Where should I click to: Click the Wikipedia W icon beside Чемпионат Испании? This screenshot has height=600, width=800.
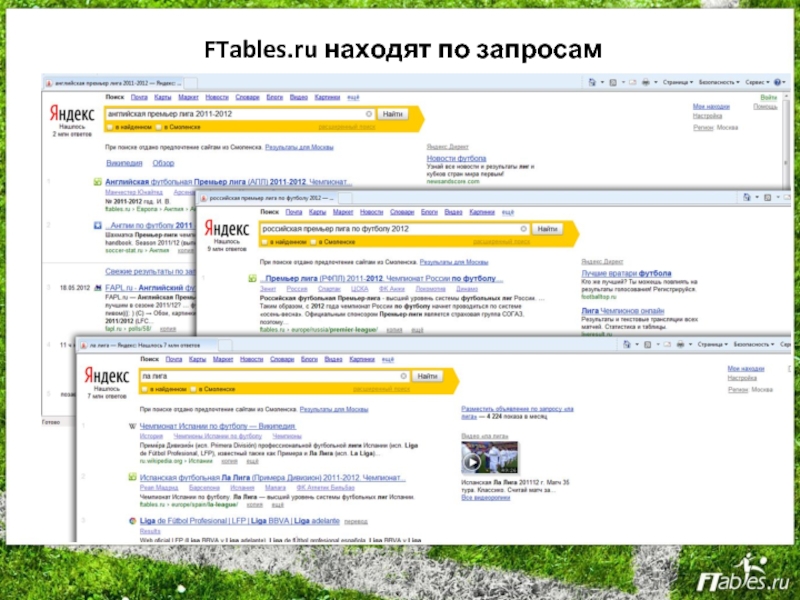pos(132,426)
